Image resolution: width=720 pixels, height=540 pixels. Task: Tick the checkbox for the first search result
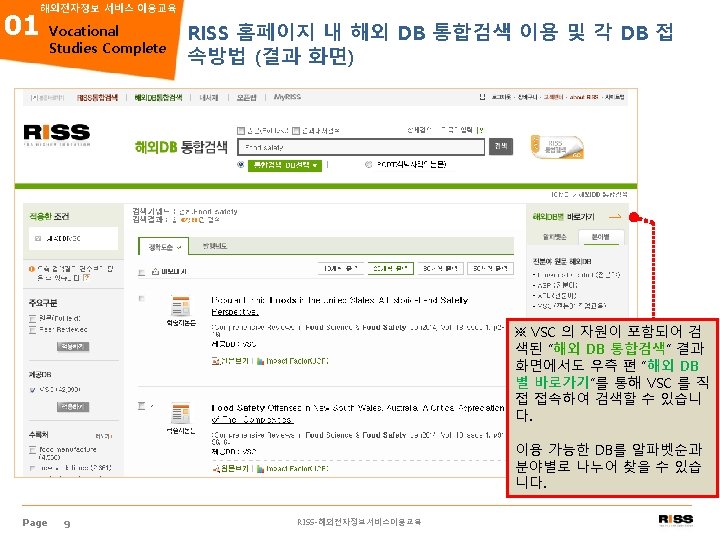141,298
